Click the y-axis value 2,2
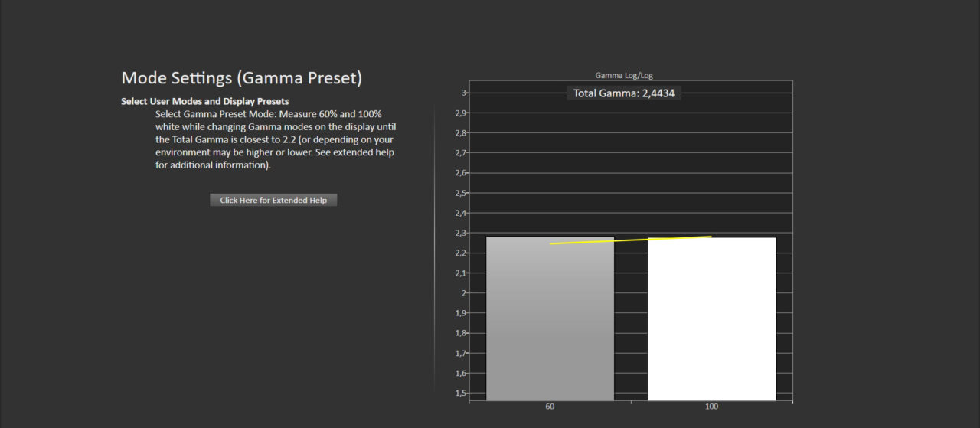 coord(460,253)
